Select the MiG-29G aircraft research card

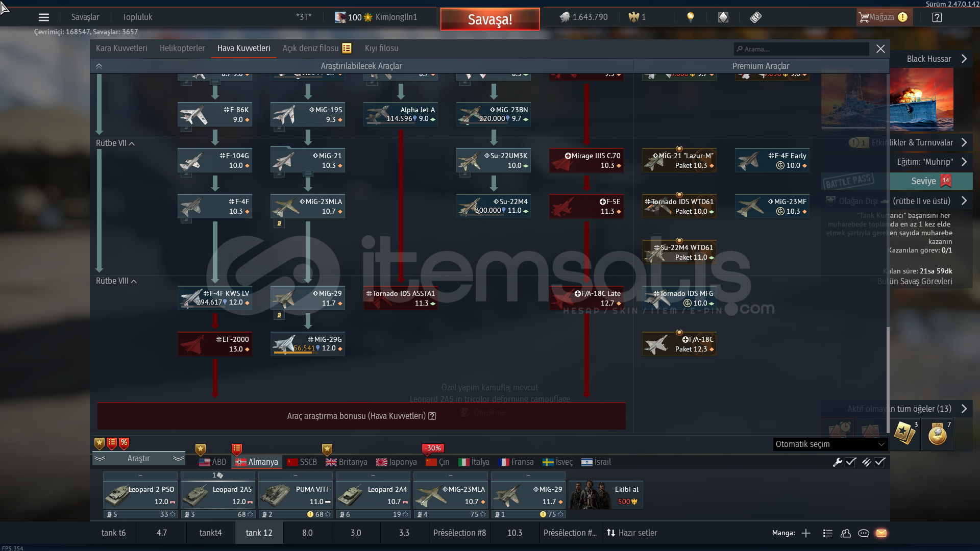pyautogui.click(x=308, y=344)
